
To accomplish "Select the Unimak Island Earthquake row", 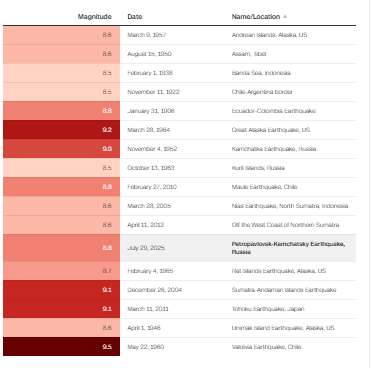I will coord(179,328).
